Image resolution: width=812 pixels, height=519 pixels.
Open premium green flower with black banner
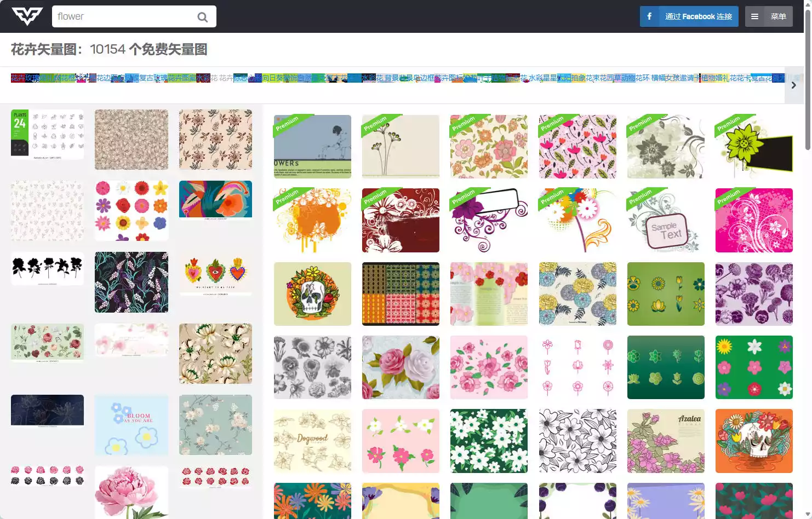pos(754,147)
